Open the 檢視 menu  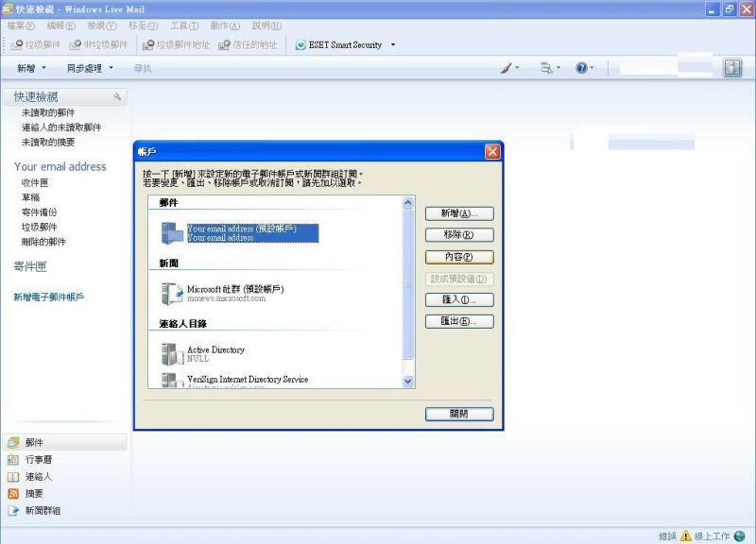point(102,25)
